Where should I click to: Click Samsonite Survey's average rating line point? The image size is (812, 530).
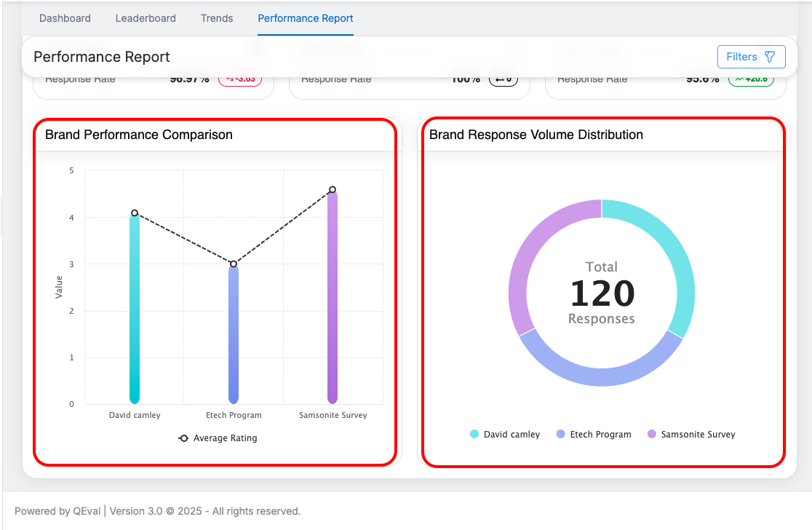coord(333,190)
